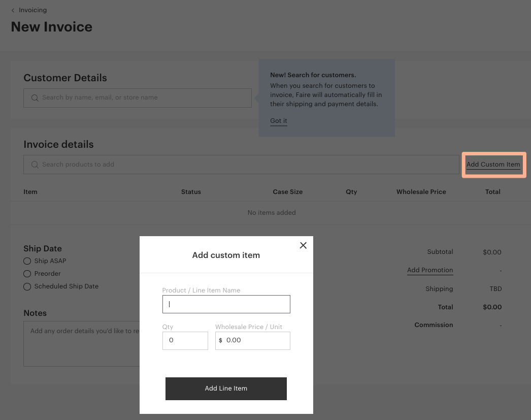Screen dimensions: 531x420
Task: Click the Case Size column header
Action: (287, 192)
